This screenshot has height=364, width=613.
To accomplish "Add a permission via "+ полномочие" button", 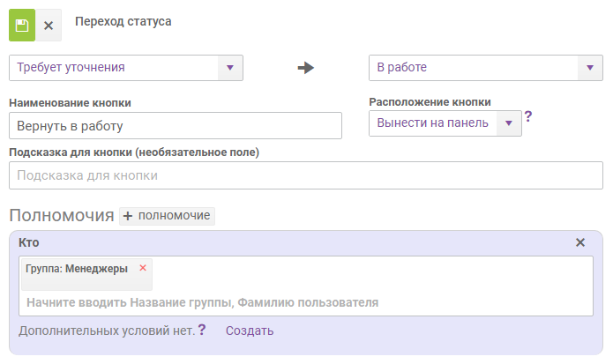I will coord(167,216).
